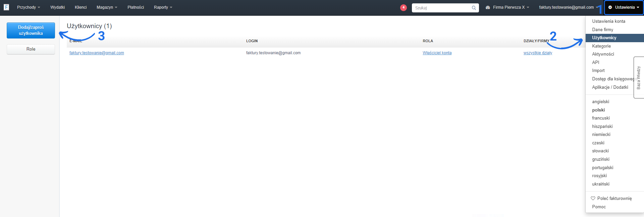Screen dimensions: 644x217
Task: Open Pomoc help entry
Action: (599, 207)
